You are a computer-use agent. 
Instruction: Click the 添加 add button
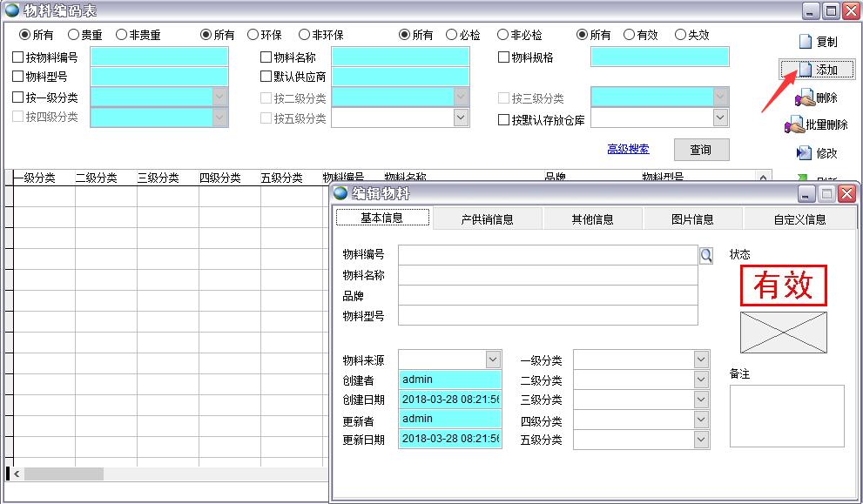[817, 70]
